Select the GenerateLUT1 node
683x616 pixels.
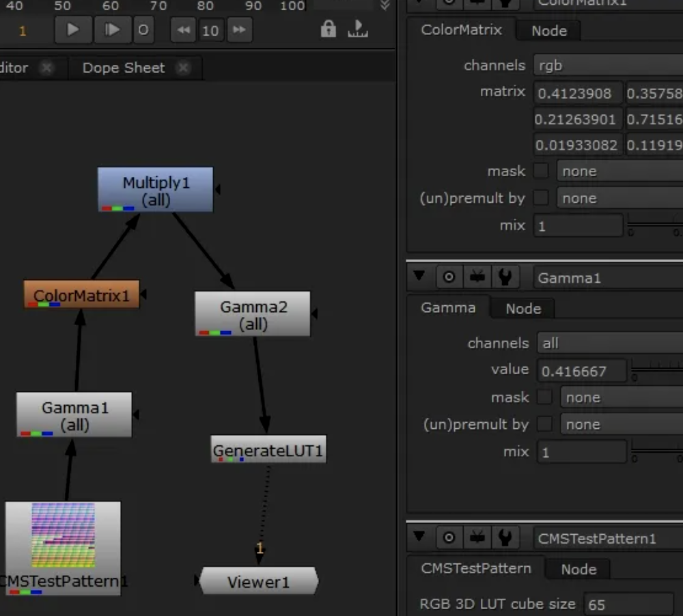click(268, 449)
